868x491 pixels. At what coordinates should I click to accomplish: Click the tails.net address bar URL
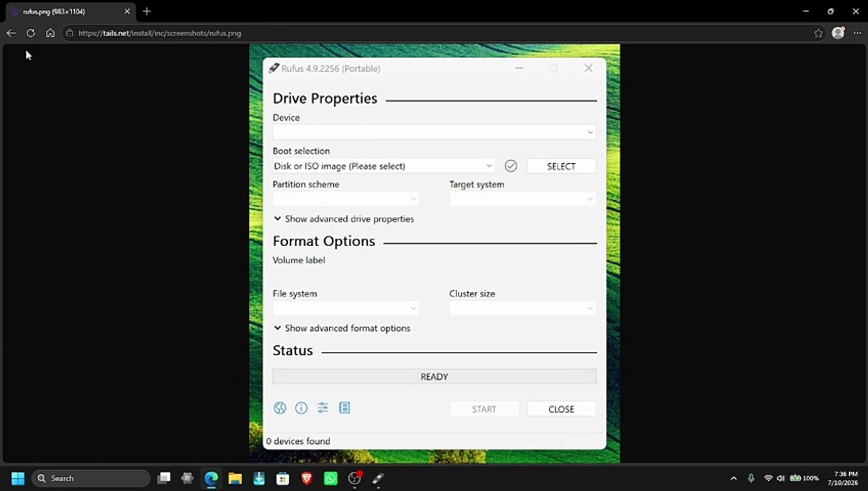tap(160, 33)
